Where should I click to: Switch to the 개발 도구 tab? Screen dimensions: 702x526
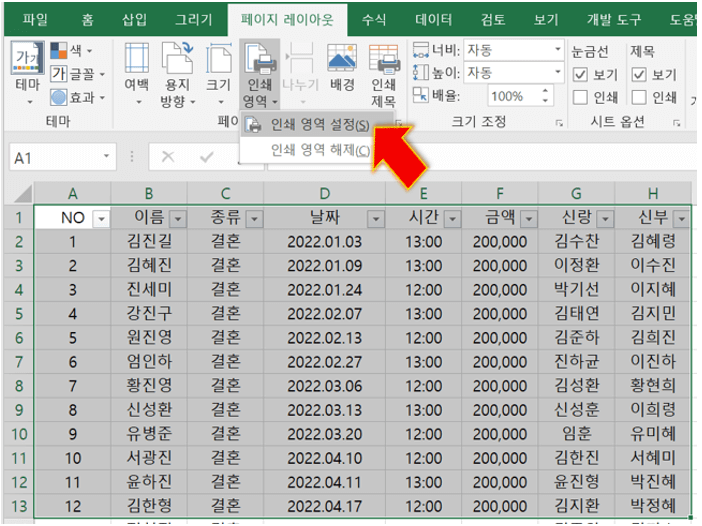click(614, 20)
